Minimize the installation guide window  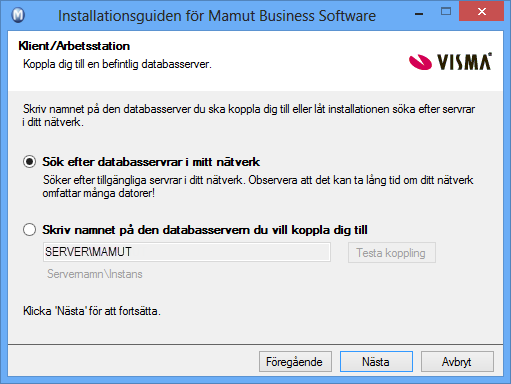pyautogui.click(x=419, y=14)
